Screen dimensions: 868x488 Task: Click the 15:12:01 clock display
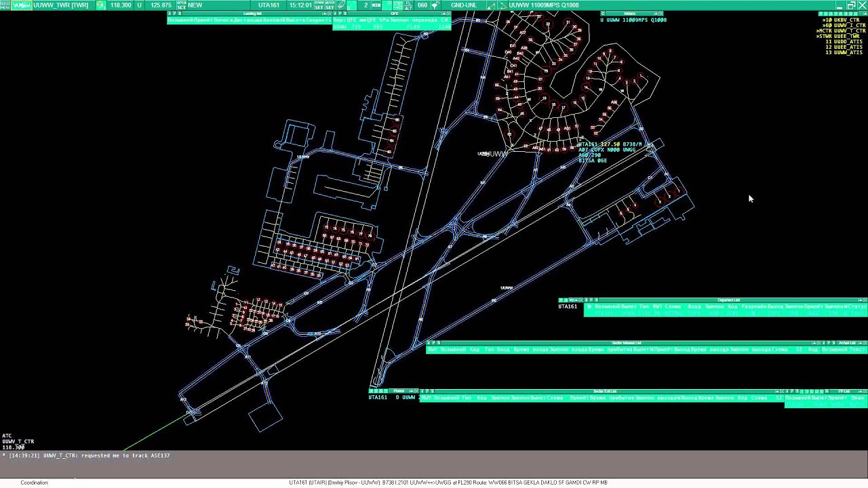point(300,5)
